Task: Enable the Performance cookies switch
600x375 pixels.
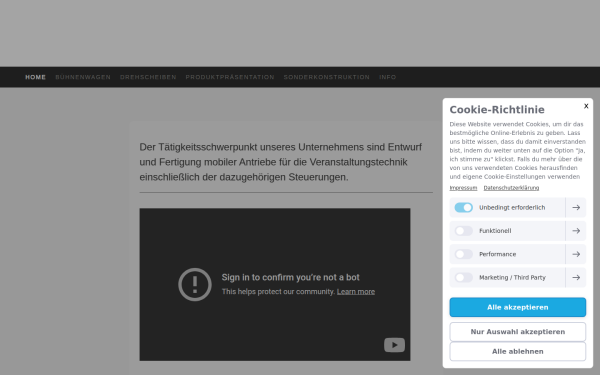Action: (x=463, y=254)
